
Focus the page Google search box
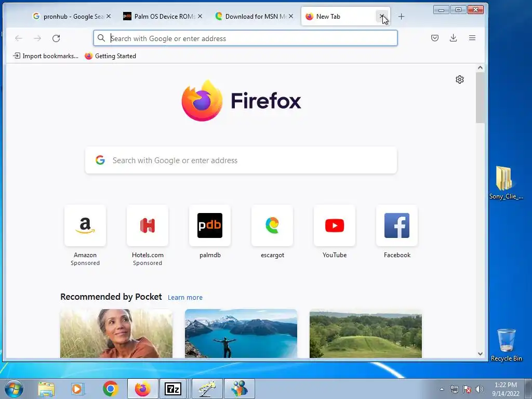tap(241, 160)
